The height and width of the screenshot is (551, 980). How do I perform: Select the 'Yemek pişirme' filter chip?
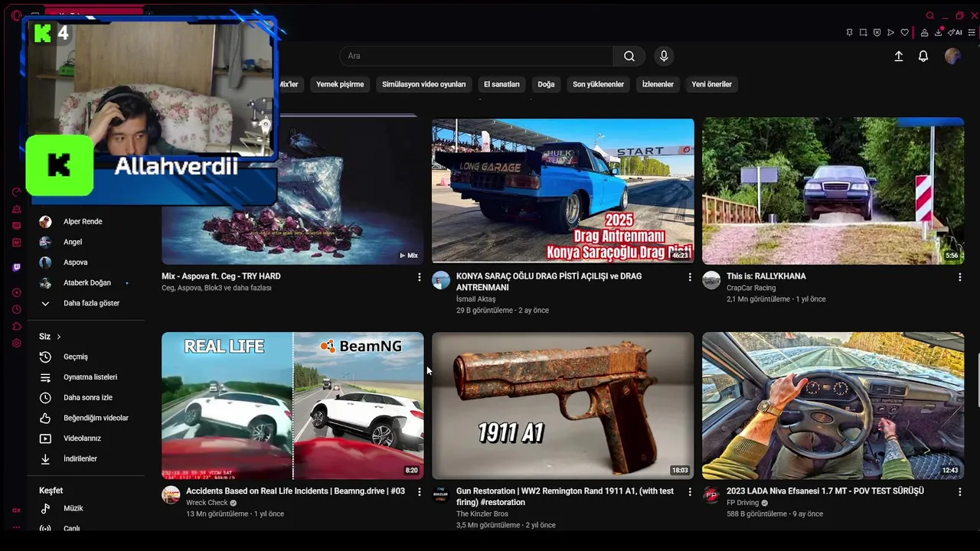point(340,84)
